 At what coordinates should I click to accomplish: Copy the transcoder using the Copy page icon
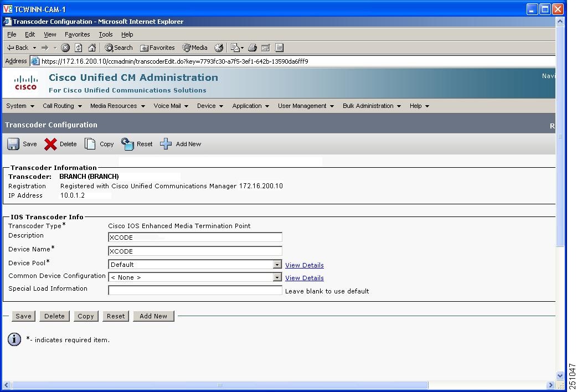(90, 144)
